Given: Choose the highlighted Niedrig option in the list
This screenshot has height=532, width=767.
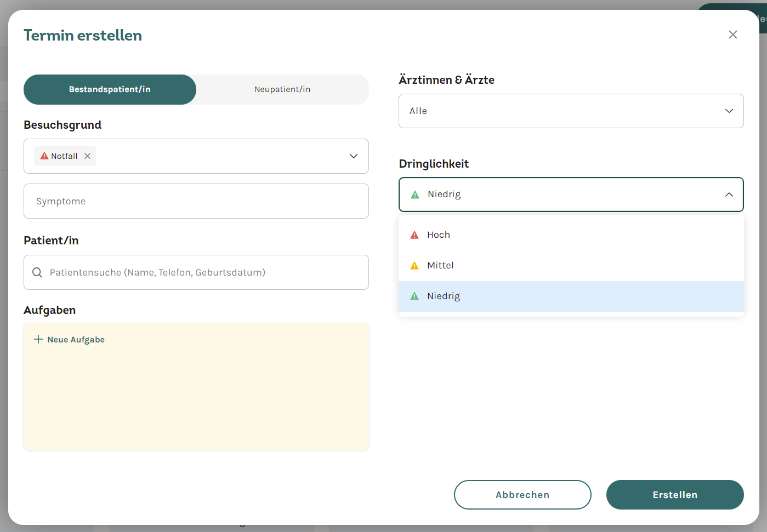Looking at the screenshot, I should pos(571,296).
